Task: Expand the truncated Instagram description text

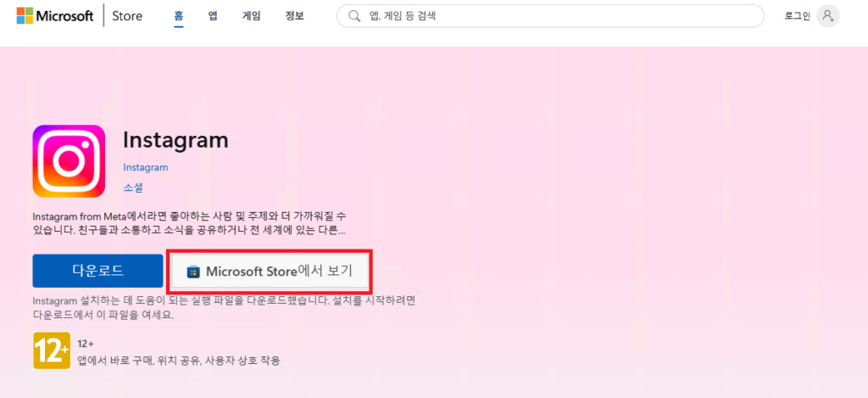Action: [x=190, y=222]
